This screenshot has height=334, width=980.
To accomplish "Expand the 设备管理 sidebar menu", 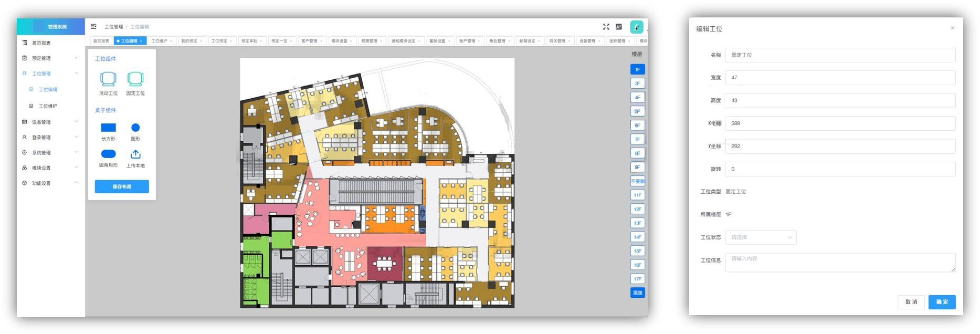I will [50, 122].
